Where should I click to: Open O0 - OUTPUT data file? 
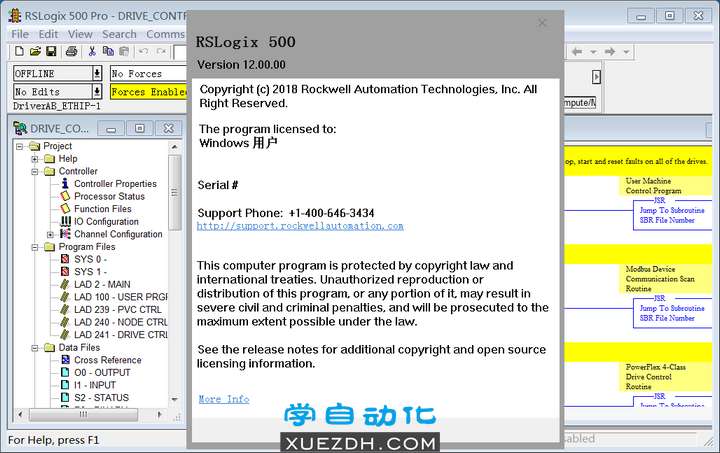coord(102,373)
